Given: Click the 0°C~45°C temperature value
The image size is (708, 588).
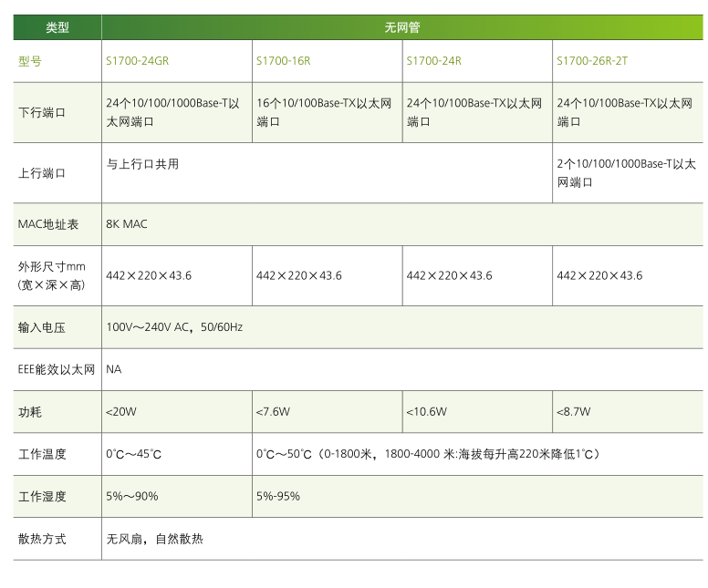Looking at the screenshot, I should point(133,454).
